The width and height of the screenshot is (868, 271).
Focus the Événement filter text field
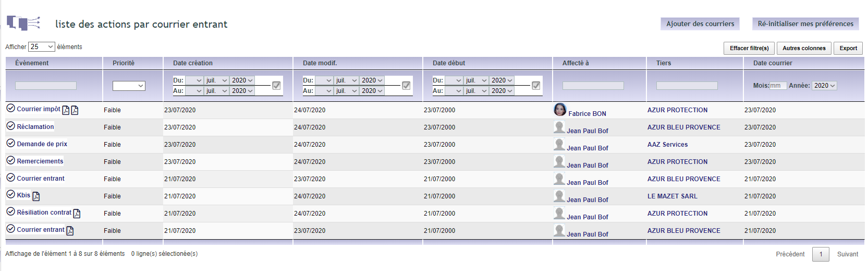point(46,86)
